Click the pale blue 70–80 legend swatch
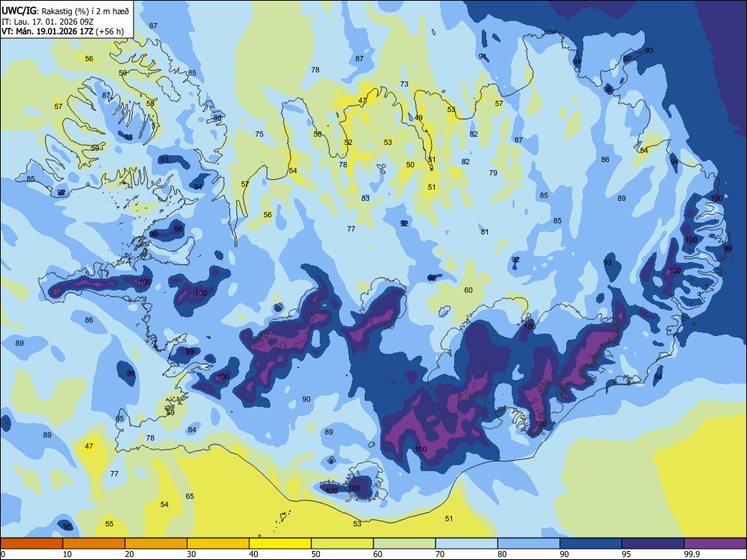This screenshot has width=747, height=560. (466, 544)
